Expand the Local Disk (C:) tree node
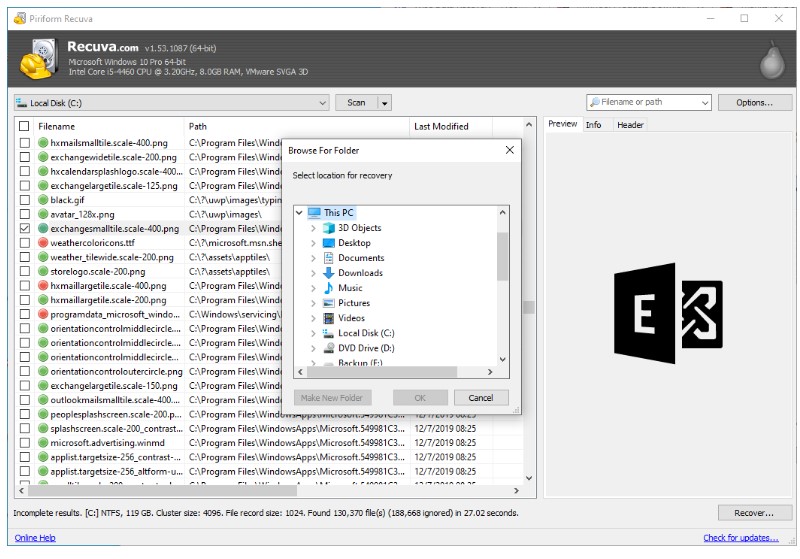 coord(313,333)
